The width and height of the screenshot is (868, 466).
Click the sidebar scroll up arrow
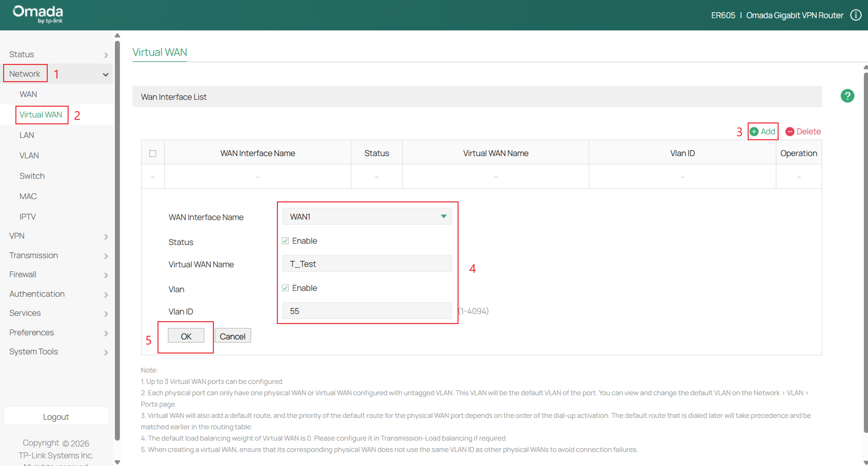pos(117,35)
